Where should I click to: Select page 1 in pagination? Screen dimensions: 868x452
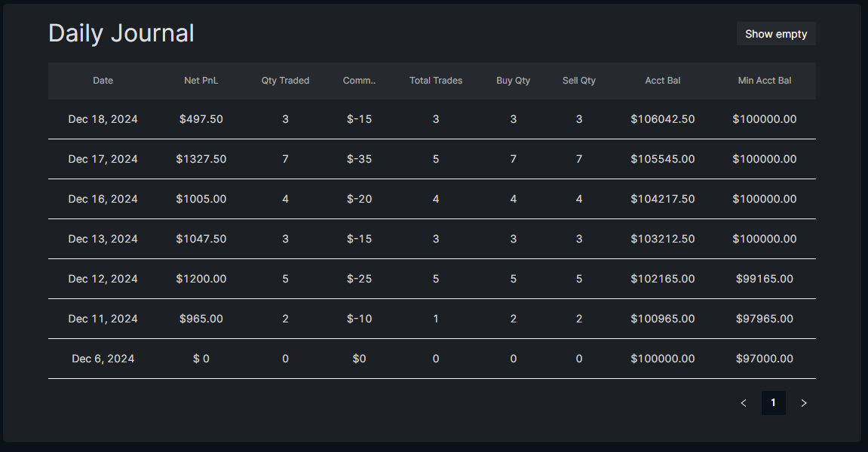(773, 403)
